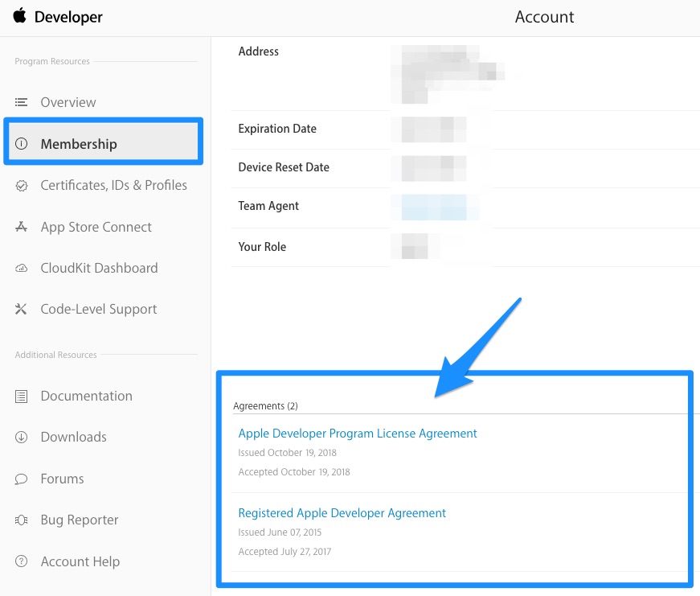The image size is (700, 596).
Task: Open Account Help
Action: [80, 561]
